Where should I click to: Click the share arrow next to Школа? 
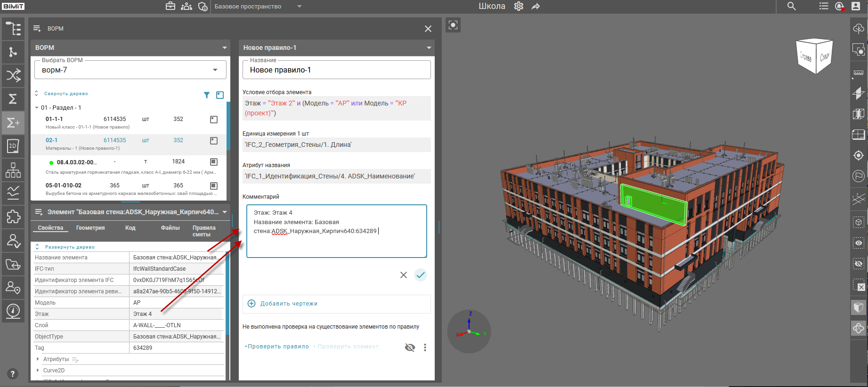tap(535, 7)
